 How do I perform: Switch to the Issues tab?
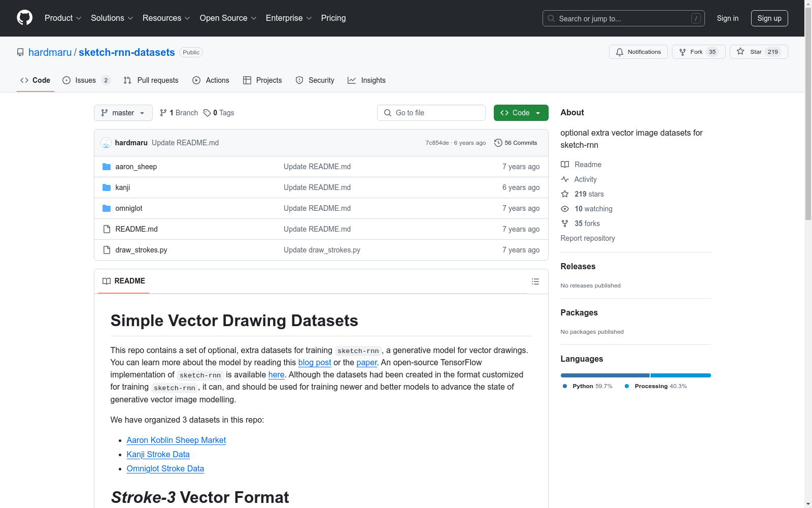pyautogui.click(x=86, y=80)
